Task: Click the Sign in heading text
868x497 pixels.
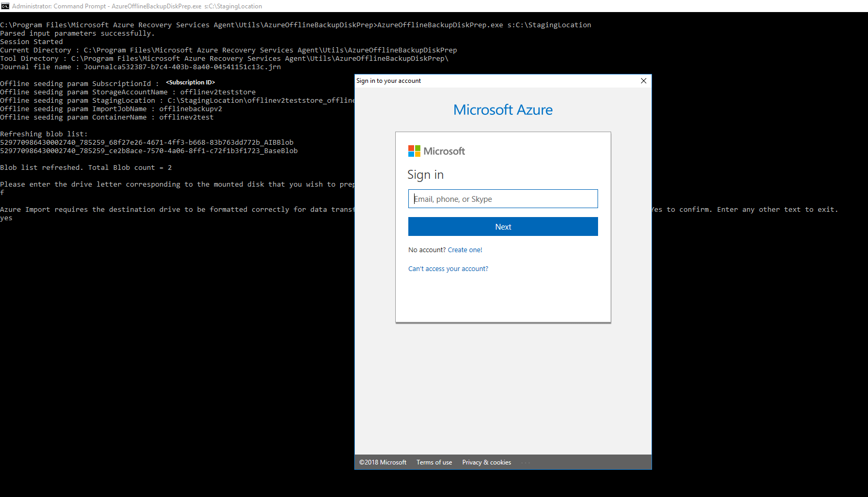Action: click(x=426, y=175)
